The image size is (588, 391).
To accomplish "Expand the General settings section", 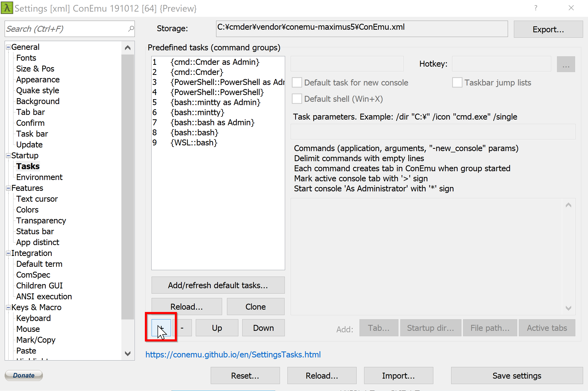I will pyautogui.click(x=9, y=47).
